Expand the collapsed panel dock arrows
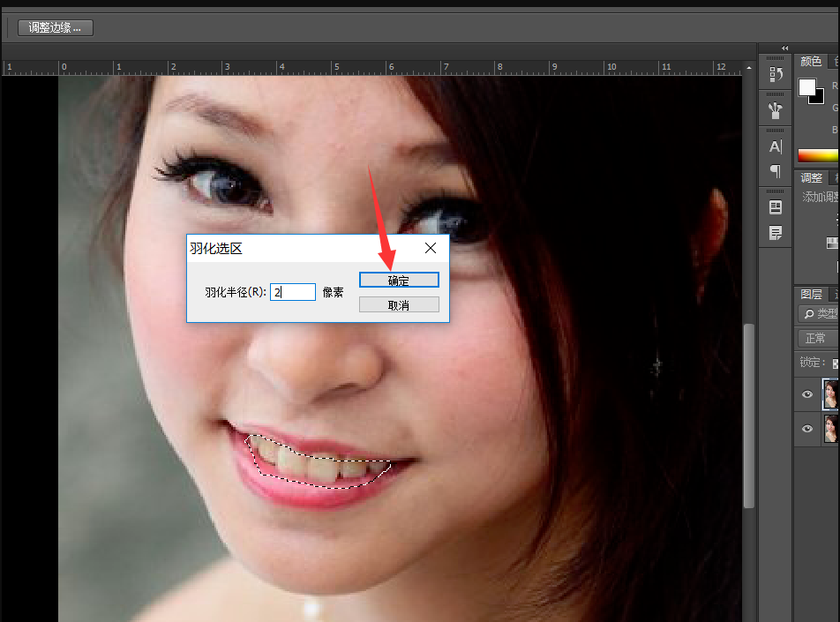 tap(785, 48)
